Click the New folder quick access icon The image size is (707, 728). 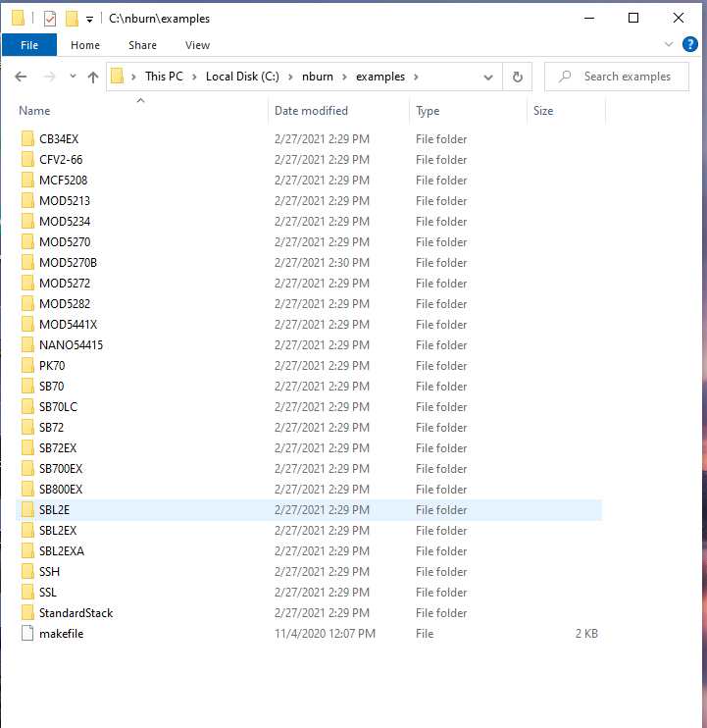pyautogui.click(x=72, y=18)
